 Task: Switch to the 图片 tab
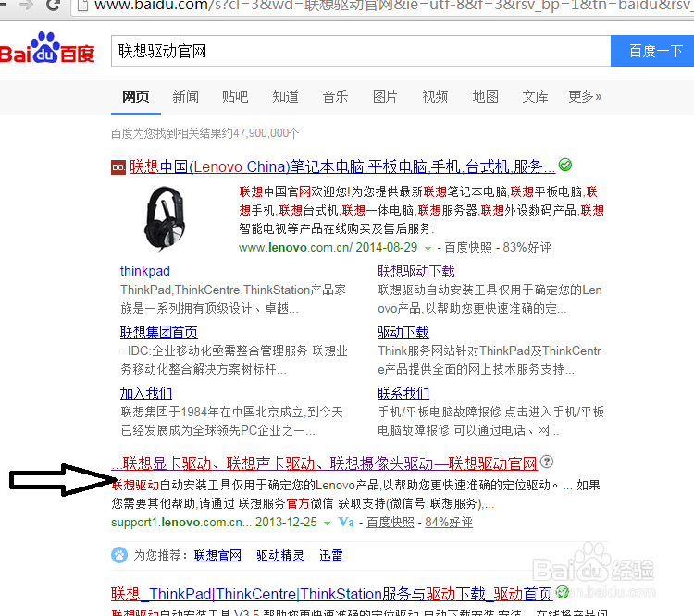coord(385,96)
